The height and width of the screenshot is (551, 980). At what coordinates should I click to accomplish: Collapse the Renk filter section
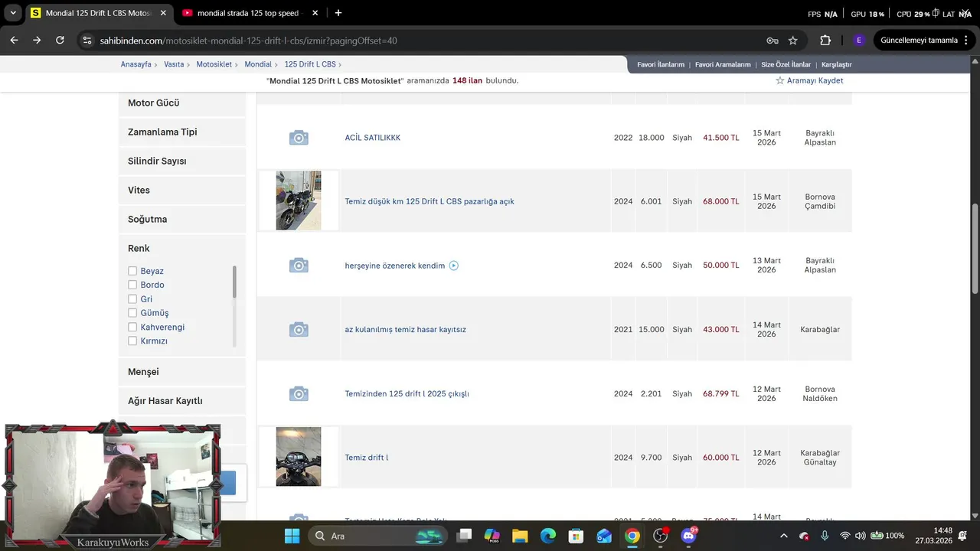point(182,248)
